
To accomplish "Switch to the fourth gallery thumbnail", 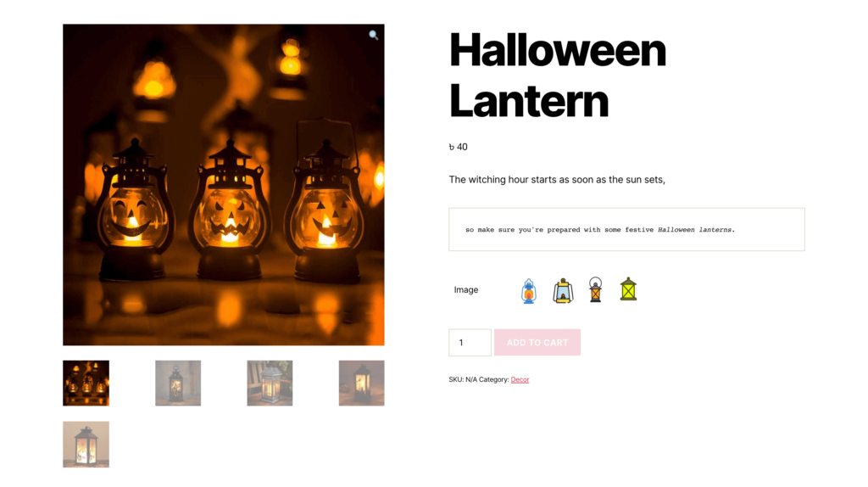I will pyautogui.click(x=361, y=383).
